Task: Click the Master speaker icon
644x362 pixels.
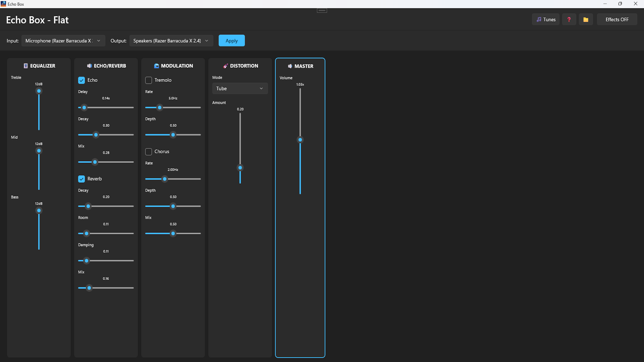Action: pyautogui.click(x=290, y=66)
